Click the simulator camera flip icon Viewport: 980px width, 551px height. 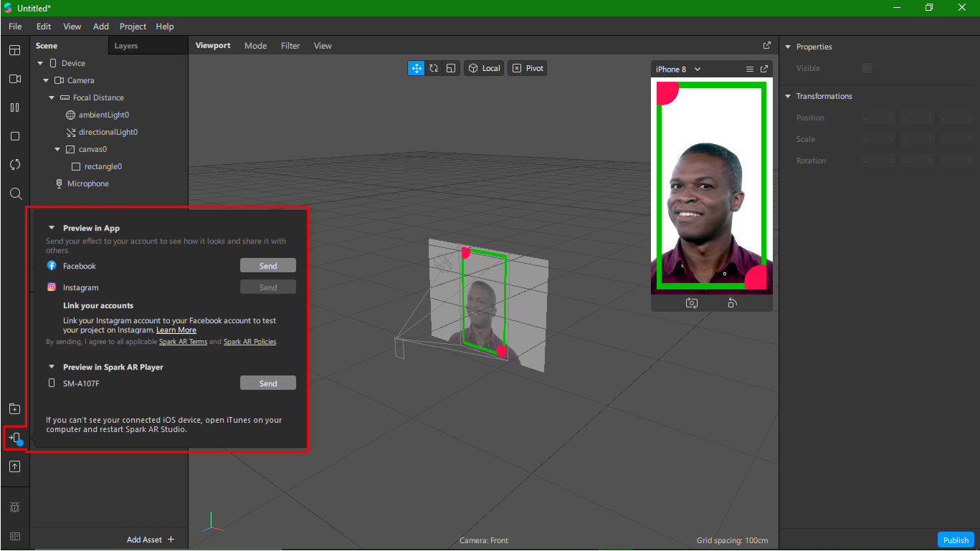(691, 302)
